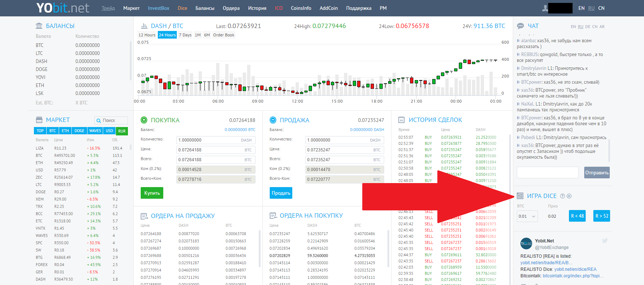Select DE language in chat header
This screenshot has height=285, width=644.
[588, 27]
